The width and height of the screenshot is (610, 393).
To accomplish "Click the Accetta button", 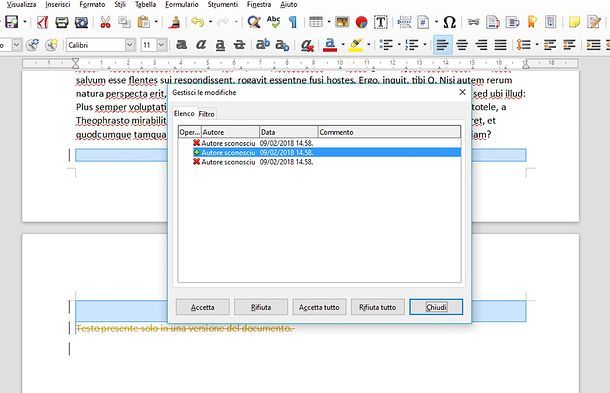I will 202,307.
